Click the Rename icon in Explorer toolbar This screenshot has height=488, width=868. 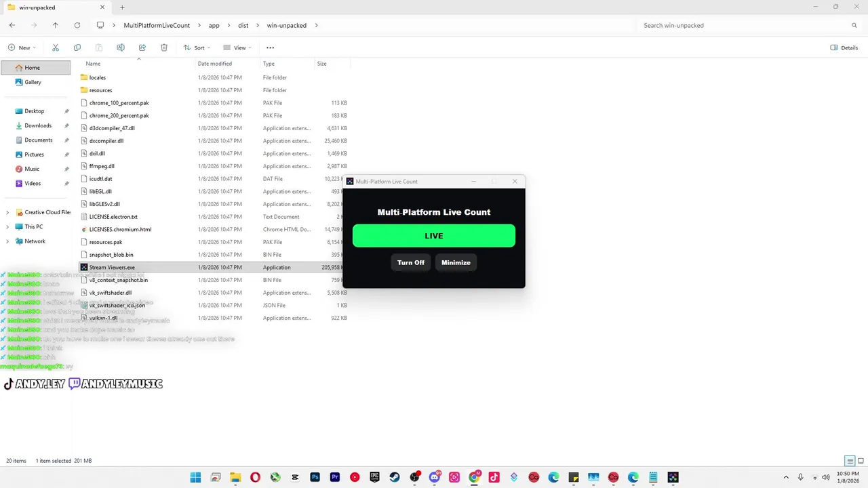[121, 47]
